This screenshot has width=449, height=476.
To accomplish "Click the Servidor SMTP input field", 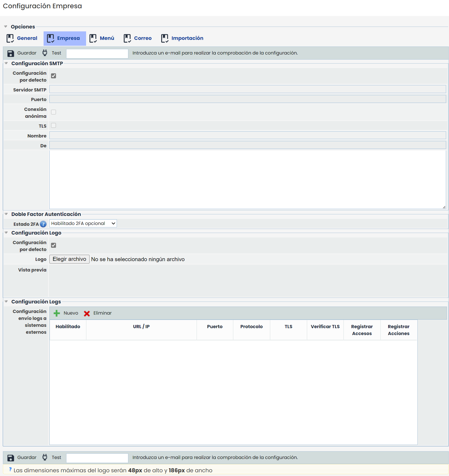I will click(247, 89).
